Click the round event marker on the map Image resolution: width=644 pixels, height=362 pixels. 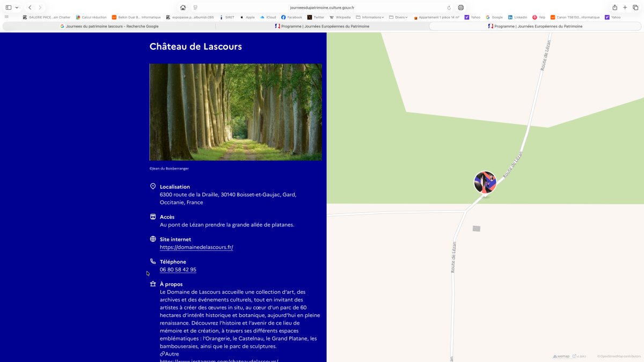(x=485, y=182)
